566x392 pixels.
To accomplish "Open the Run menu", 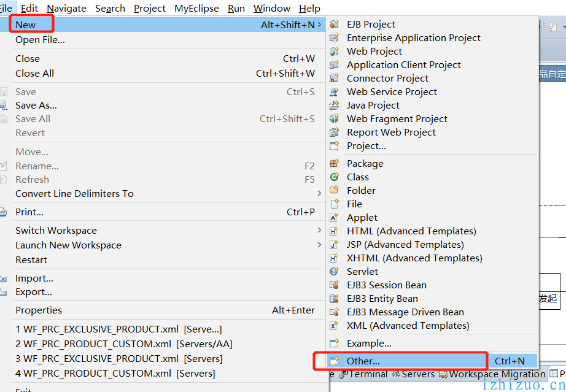I will [236, 9].
